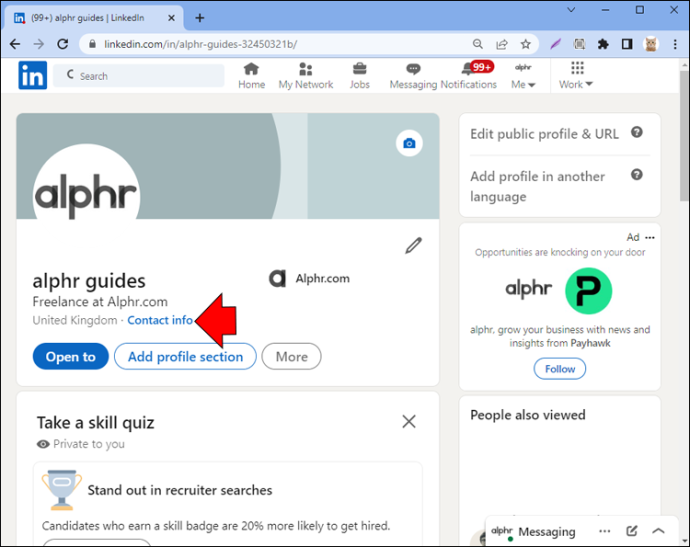The image size is (690, 547).
Task: Click the camera icon on cover photo
Action: click(x=409, y=143)
